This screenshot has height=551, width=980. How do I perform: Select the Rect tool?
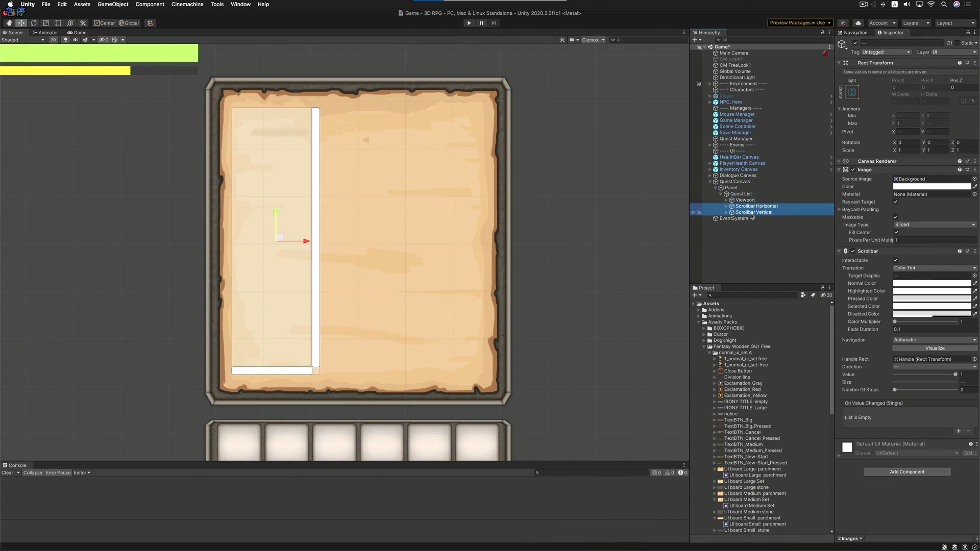(x=58, y=23)
